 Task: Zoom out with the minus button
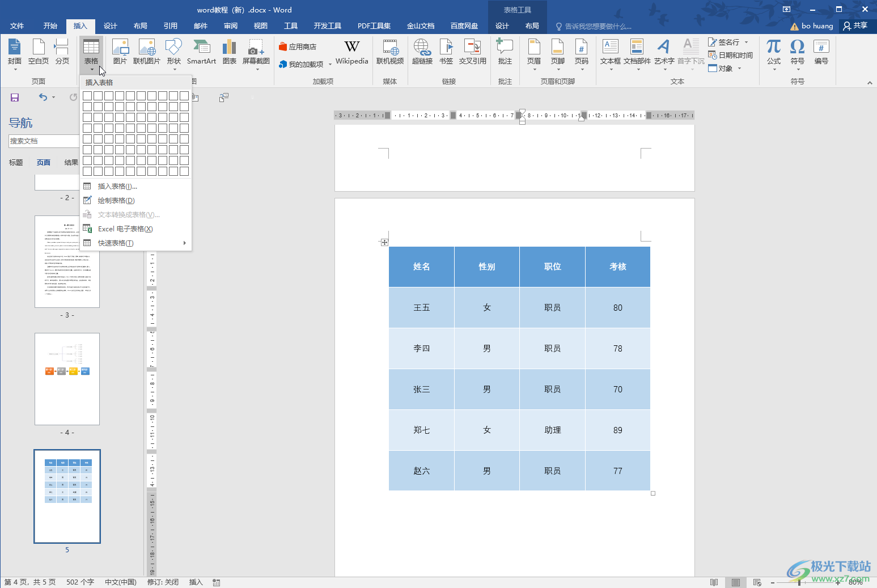773,582
